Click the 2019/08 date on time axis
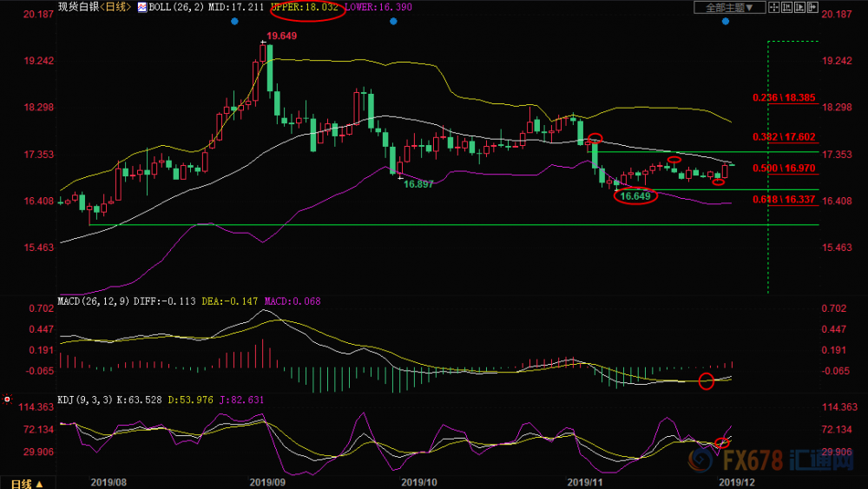This screenshot has width=868, height=489. [x=108, y=482]
